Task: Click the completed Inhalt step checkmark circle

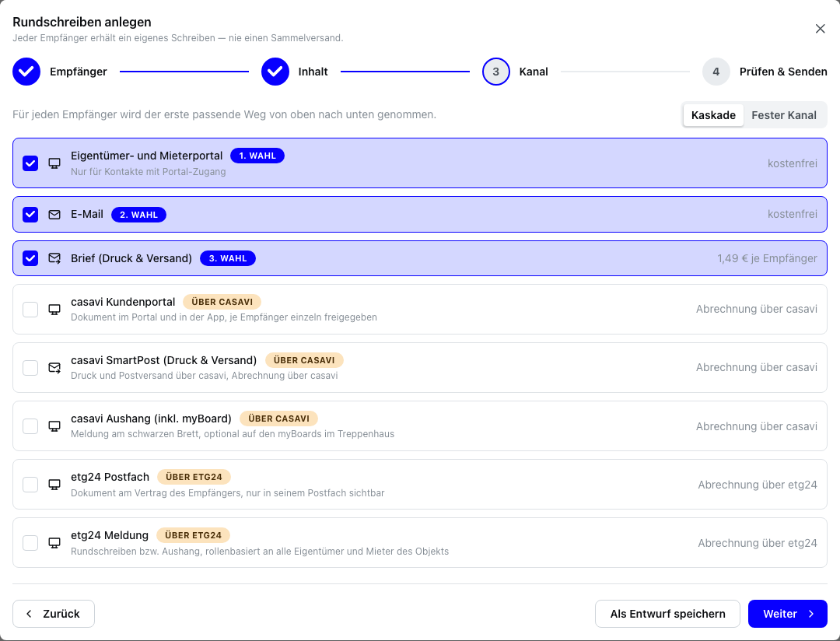Action: (x=275, y=72)
